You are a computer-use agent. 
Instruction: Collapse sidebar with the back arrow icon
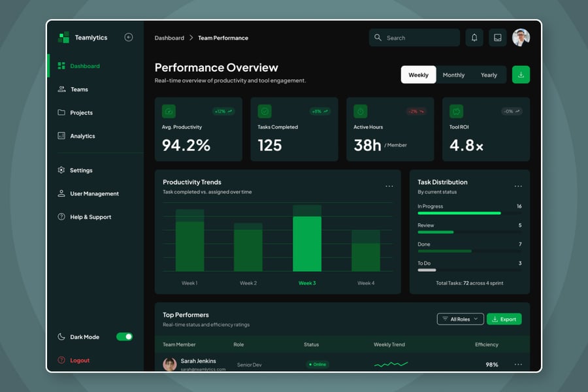[129, 37]
